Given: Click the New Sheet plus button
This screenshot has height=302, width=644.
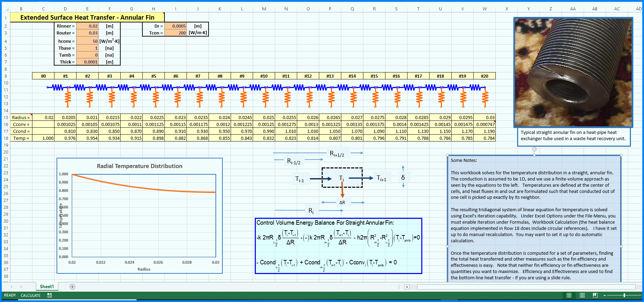Looking at the screenshot, I should (x=72, y=287).
